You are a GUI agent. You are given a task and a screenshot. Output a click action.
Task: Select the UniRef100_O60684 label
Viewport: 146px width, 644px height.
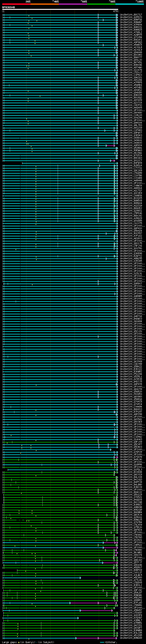pyautogui.click(x=131, y=321)
